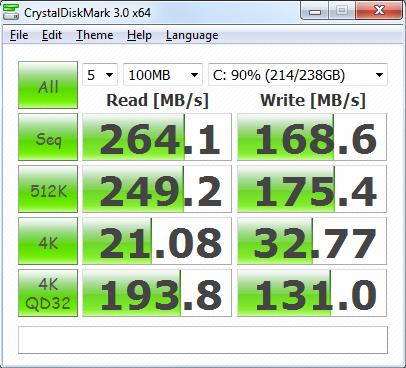
Task: Close the CrystalDiskMark window
Action: tap(379, 11)
